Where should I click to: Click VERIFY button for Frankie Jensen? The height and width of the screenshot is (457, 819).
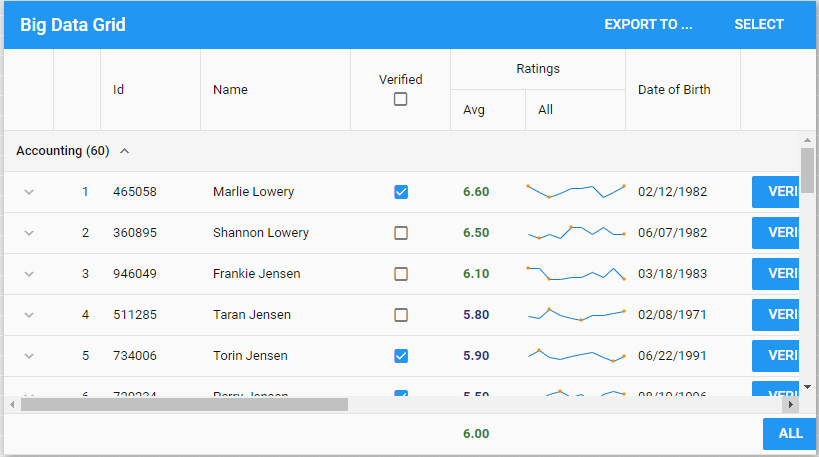pos(776,274)
